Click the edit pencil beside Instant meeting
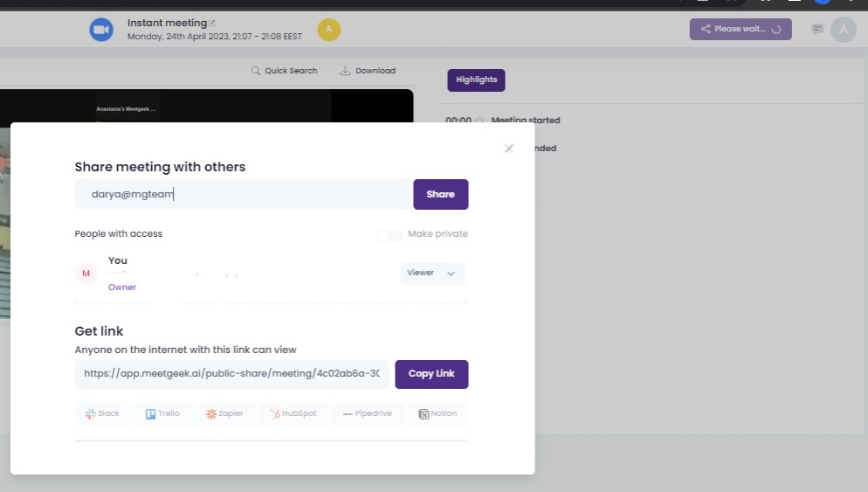The image size is (868, 492). [x=212, y=23]
